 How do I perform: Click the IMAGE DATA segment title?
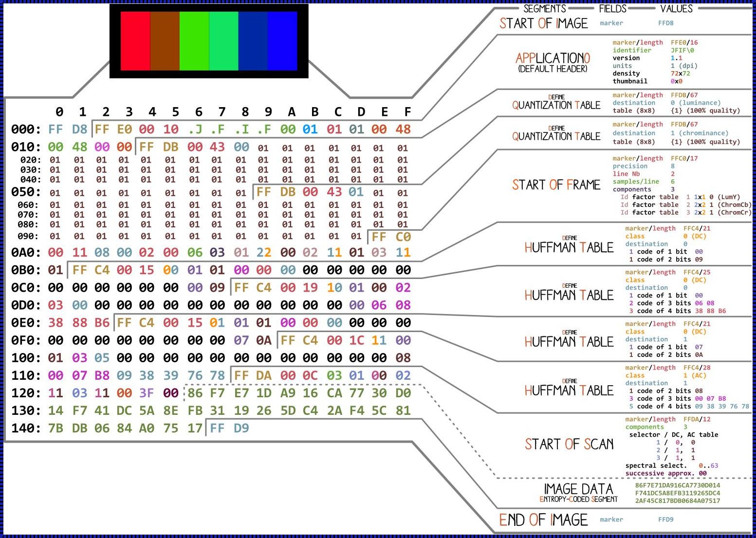coord(578,489)
